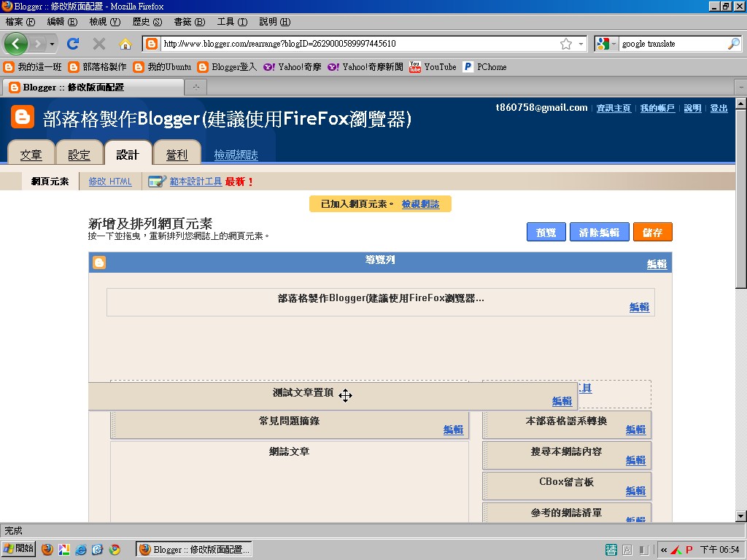Click inside the google translate search field

point(673,44)
